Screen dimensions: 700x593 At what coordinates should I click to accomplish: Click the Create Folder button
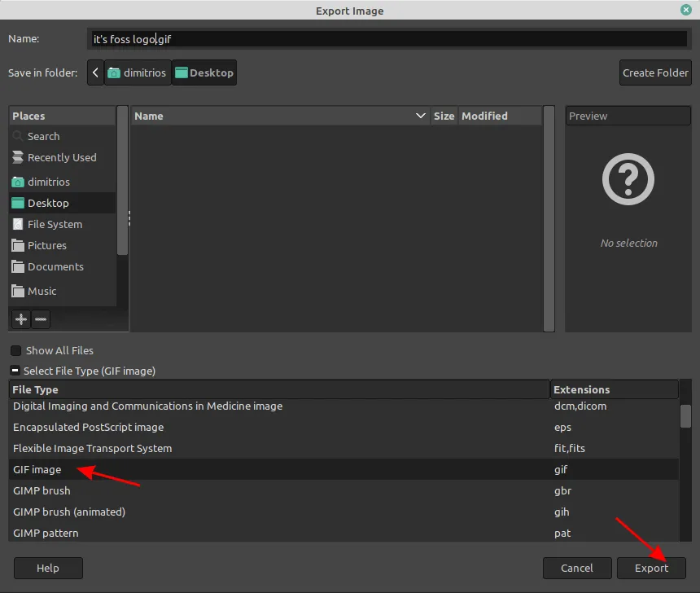[655, 72]
